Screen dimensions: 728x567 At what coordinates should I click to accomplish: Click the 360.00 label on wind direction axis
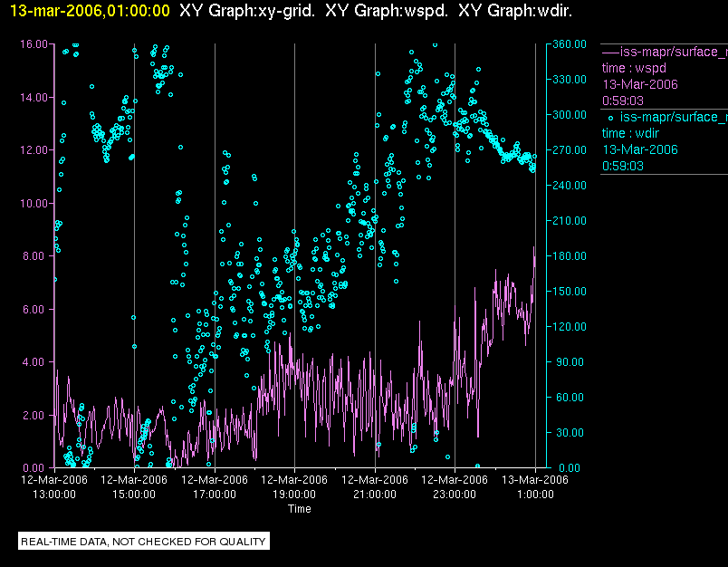coord(570,44)
